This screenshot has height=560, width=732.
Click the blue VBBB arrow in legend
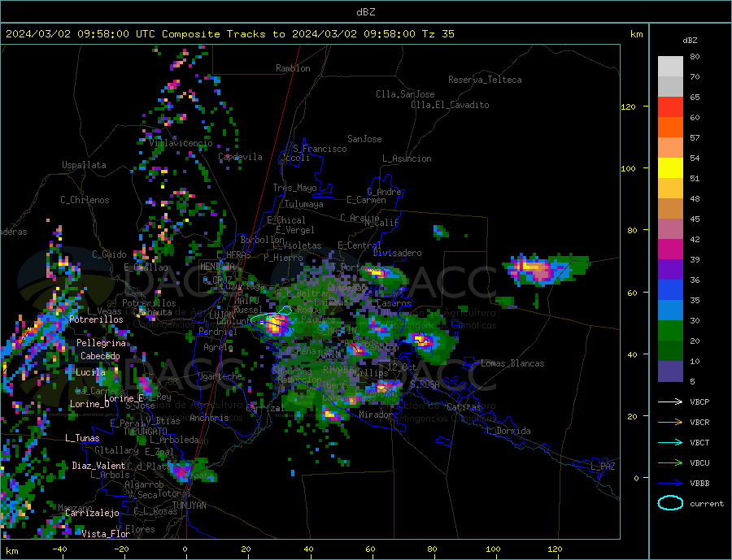670,484
